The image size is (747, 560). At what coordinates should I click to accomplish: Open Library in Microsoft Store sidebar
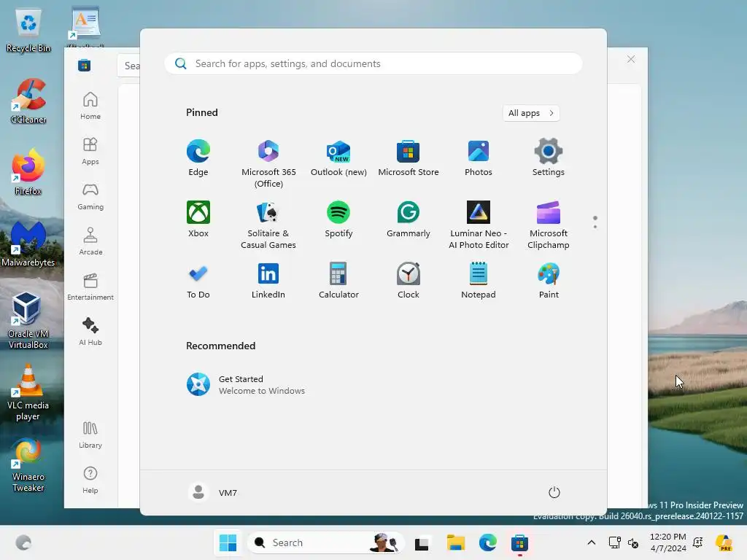tap(90, 435)
